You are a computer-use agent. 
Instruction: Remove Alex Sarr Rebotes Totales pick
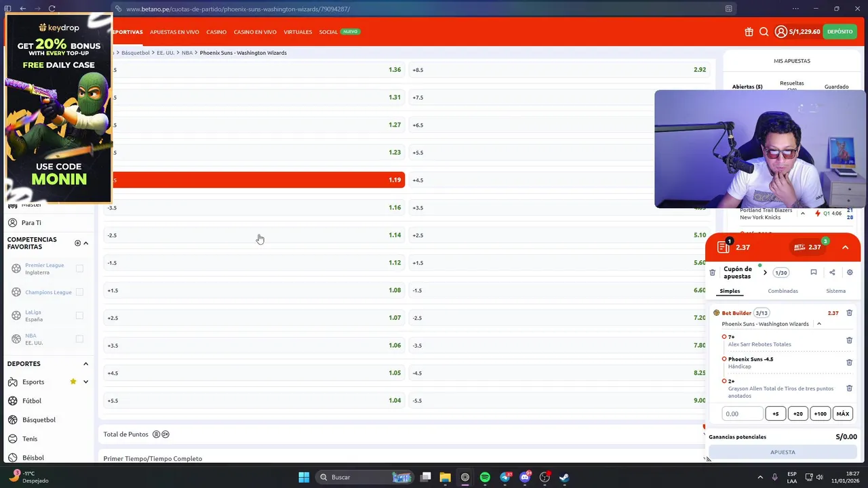point(849,340)
